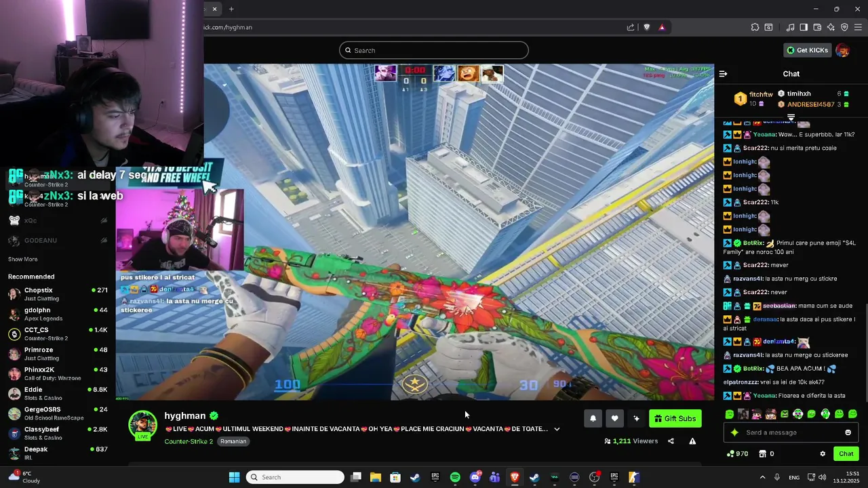Screen dimensions: 868x488
Task: Toggle the browser sidebar panel icon
Action: [x=804, y=27]
